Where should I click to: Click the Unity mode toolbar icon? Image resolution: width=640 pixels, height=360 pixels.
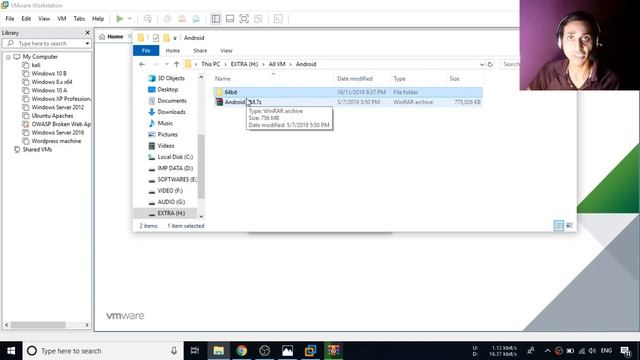click(x=258, y=19)
